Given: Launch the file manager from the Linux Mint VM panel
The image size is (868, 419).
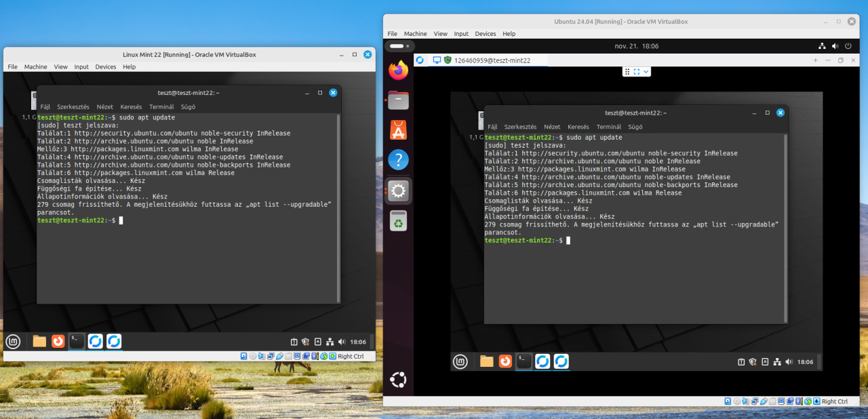Looking at the screenshot, I should click(x=39, y=341).
